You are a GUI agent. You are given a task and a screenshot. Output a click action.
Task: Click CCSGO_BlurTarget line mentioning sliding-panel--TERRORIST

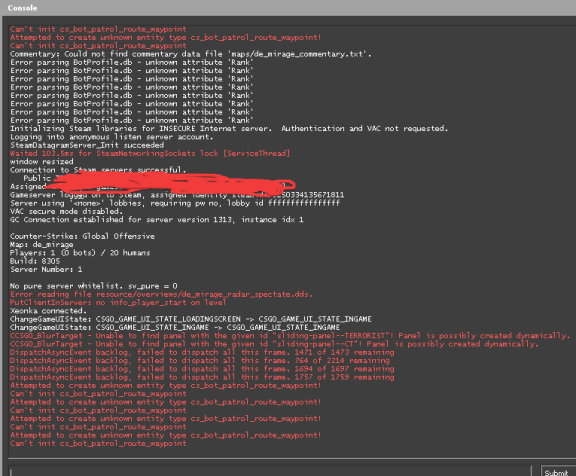pyautogui.click(x=290, y=336)
